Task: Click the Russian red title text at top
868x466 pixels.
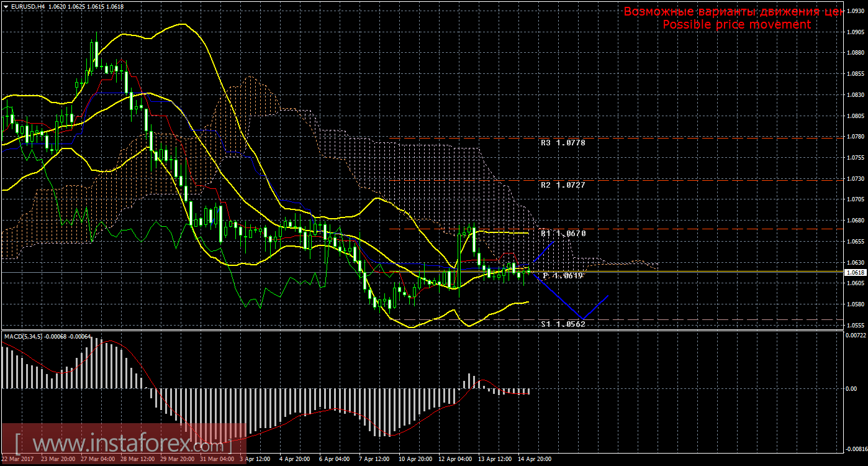Action: tap(733, 12)
